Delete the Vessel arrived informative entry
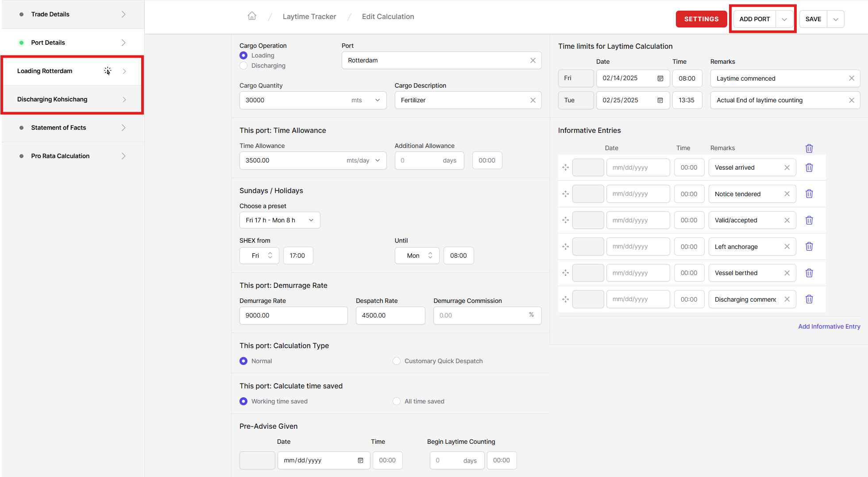The height and width of the screenshot is (477, 868). tap(809, 167)
